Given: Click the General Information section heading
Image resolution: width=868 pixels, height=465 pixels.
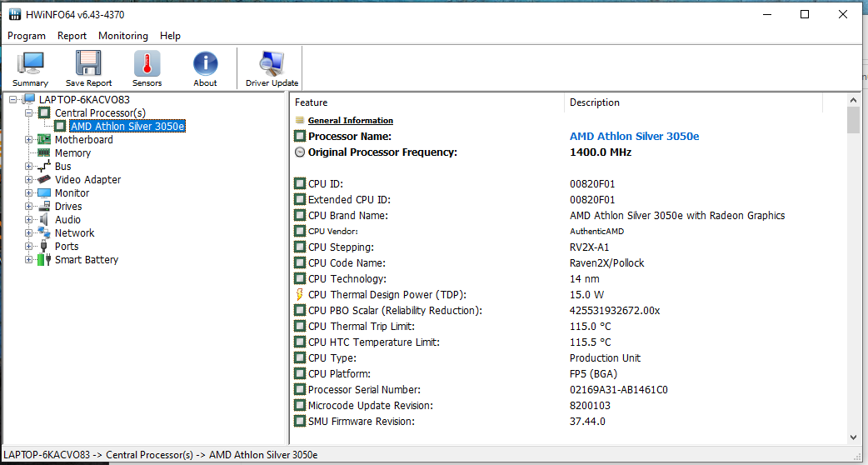Looking at the screenshot, I should [351, 120].
